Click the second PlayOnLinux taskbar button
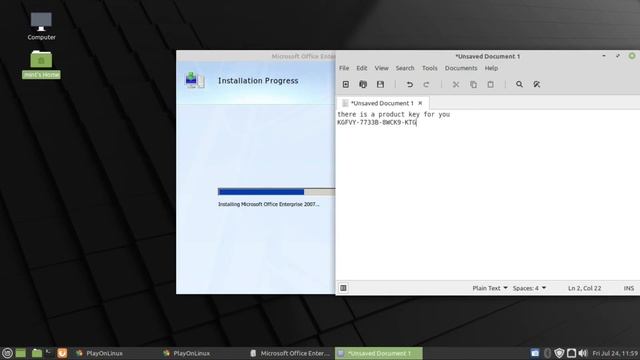This screenshot has width=640, height=360. click(x=186, y=353)
